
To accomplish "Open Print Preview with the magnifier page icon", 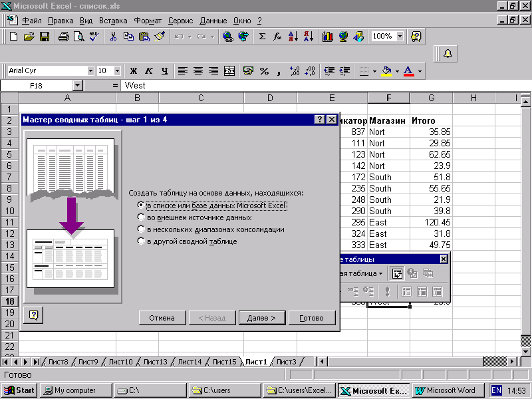I will [78, 37].
